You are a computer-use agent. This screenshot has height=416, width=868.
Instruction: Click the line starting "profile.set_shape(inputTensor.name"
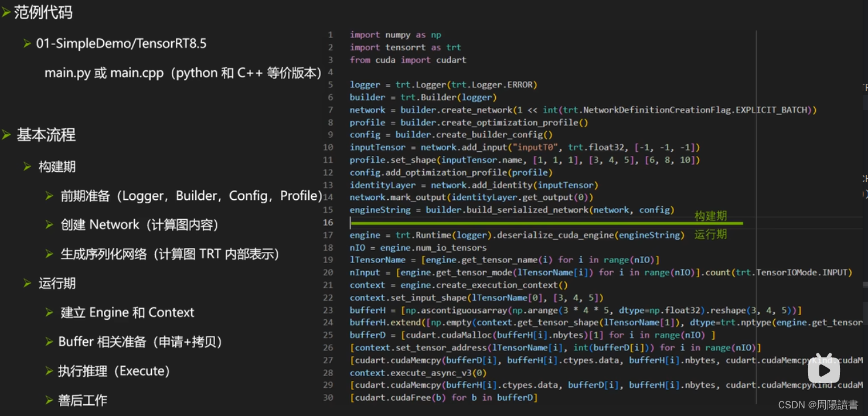(525, 160)
